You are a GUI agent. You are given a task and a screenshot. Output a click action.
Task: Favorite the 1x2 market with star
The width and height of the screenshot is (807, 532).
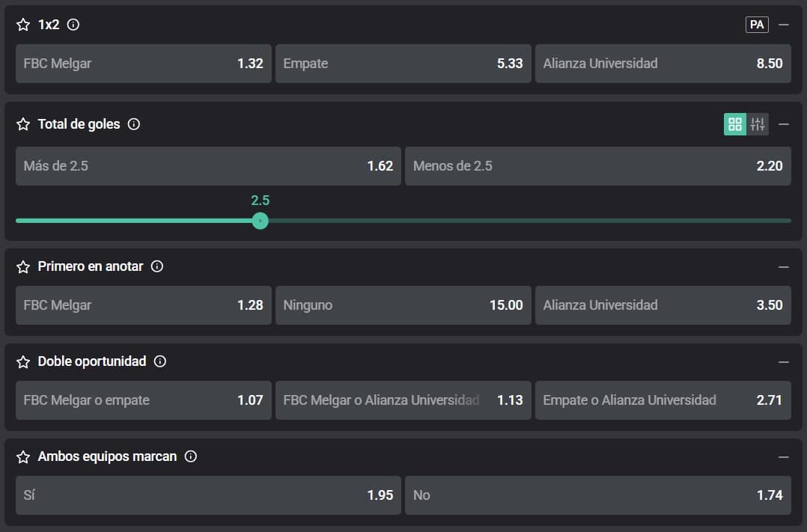point(23,25)
